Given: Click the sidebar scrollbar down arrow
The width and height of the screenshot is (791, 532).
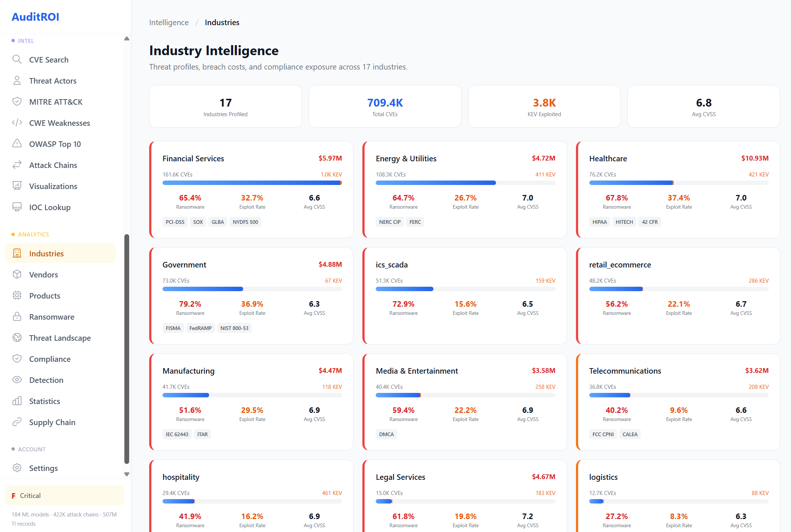Looking at the screenshot, I should pos(127,474).
